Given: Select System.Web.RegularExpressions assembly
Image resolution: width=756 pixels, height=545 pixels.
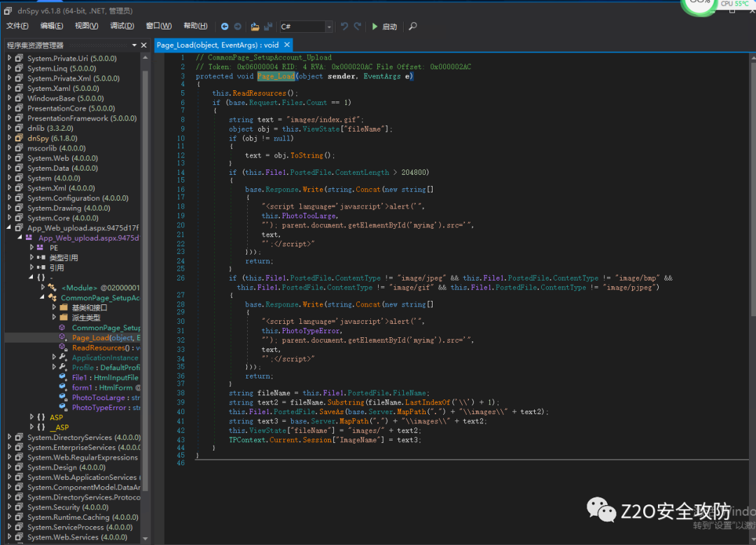Looking at the screenshot, I should pyautogui.click(x=83, y=457).
